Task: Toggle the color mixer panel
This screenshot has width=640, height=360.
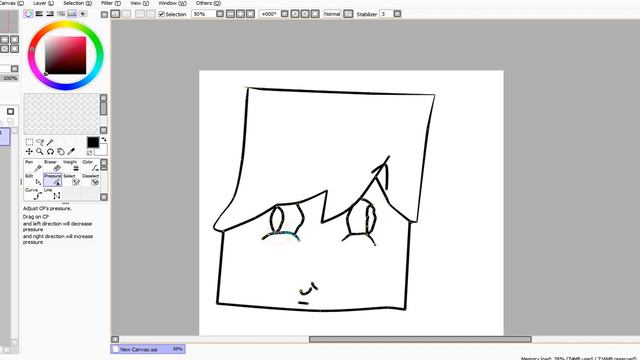Action: (61, 14)
